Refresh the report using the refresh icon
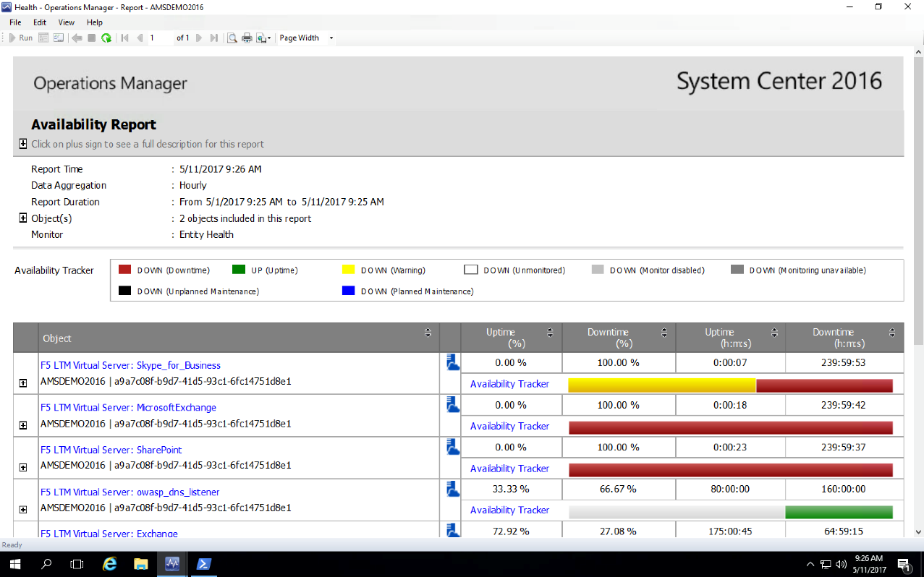This screenshot has width=924, height=577. click(106, 38)
